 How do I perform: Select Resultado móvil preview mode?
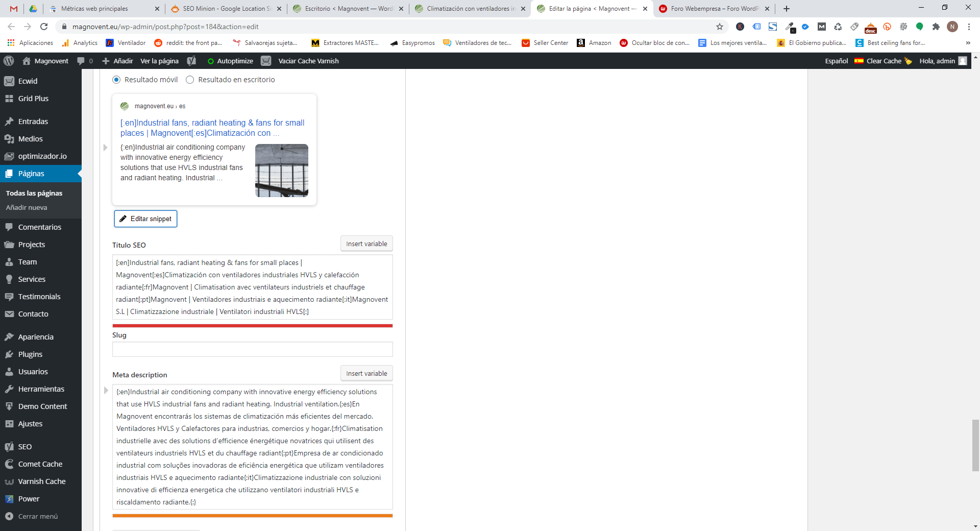pos(116,80)
